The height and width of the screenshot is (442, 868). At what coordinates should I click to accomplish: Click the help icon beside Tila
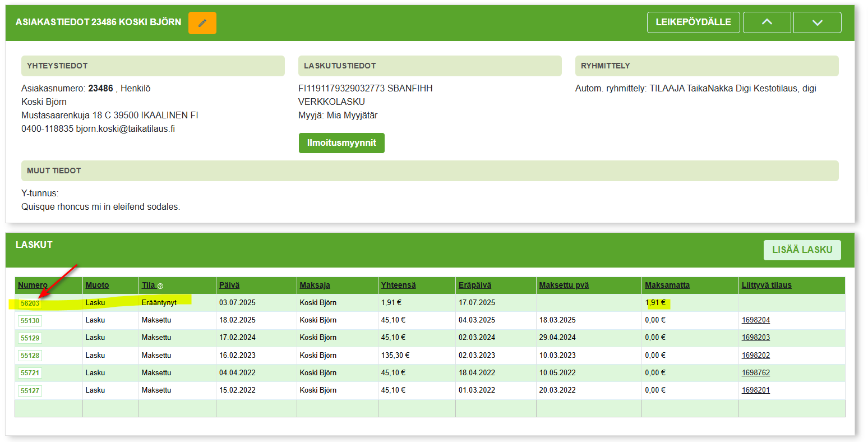pos(160,286)
